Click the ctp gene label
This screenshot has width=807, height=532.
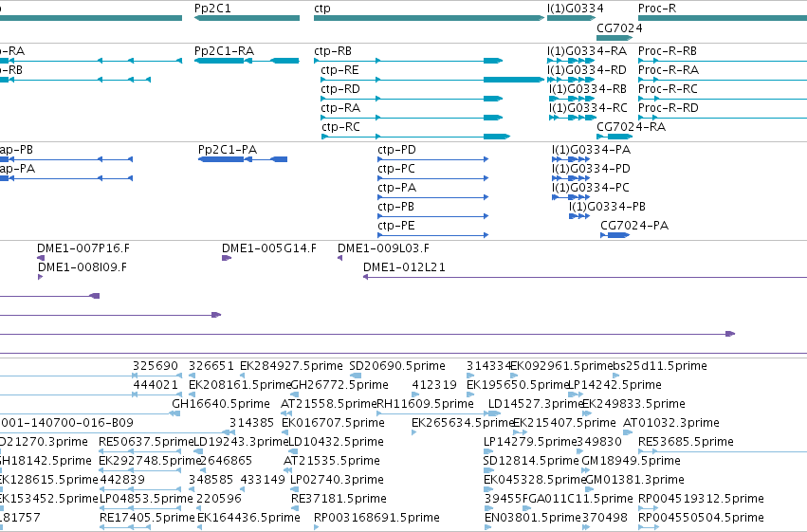coord(322,9)
